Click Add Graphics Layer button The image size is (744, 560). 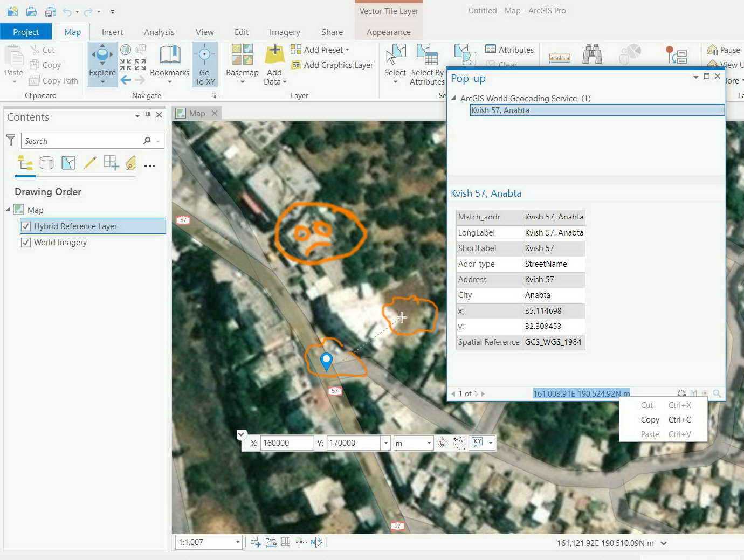[x=333, y=65]
